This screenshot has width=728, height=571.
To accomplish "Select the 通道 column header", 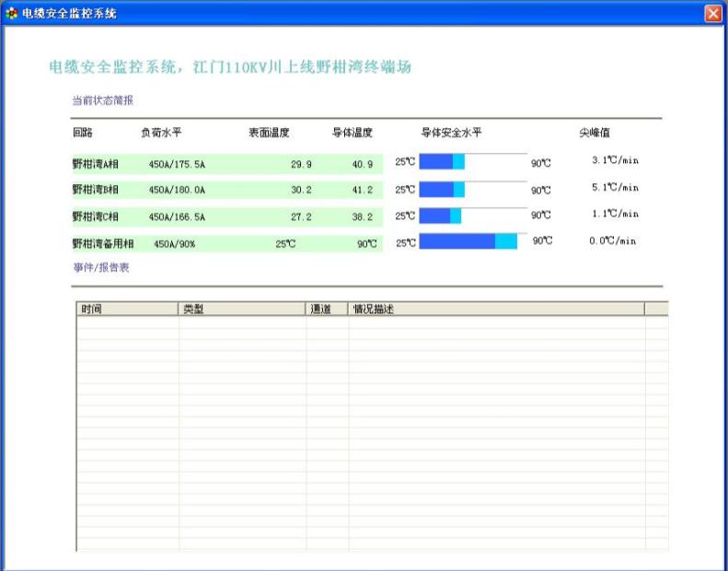I will [327, 309].
